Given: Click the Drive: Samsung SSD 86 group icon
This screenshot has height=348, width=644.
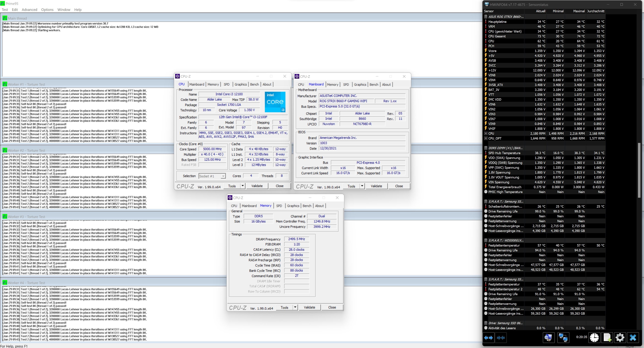Looking at the screenshot, I should click(486, 323).
